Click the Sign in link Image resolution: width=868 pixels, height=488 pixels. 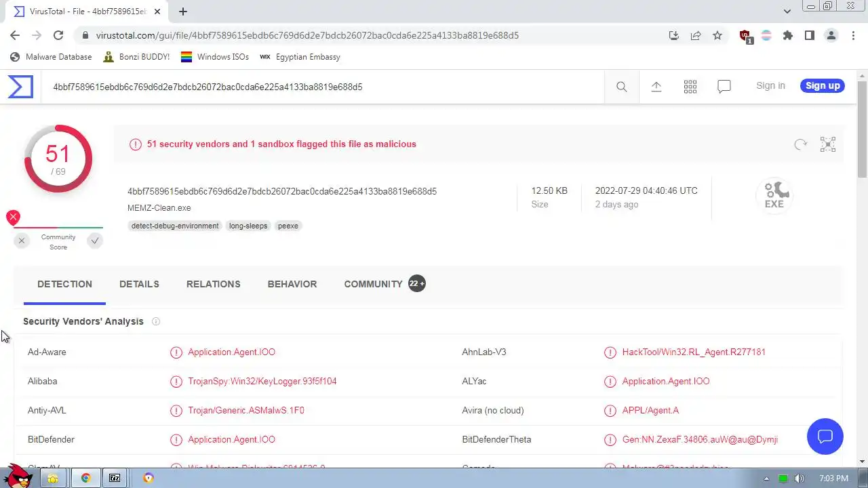click(770, 85)
